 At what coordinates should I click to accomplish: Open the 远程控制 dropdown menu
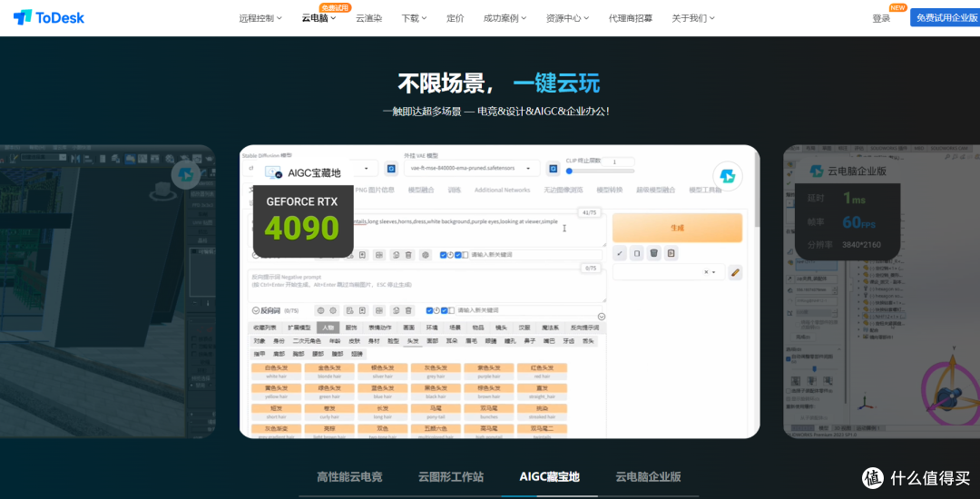point(260,18)
